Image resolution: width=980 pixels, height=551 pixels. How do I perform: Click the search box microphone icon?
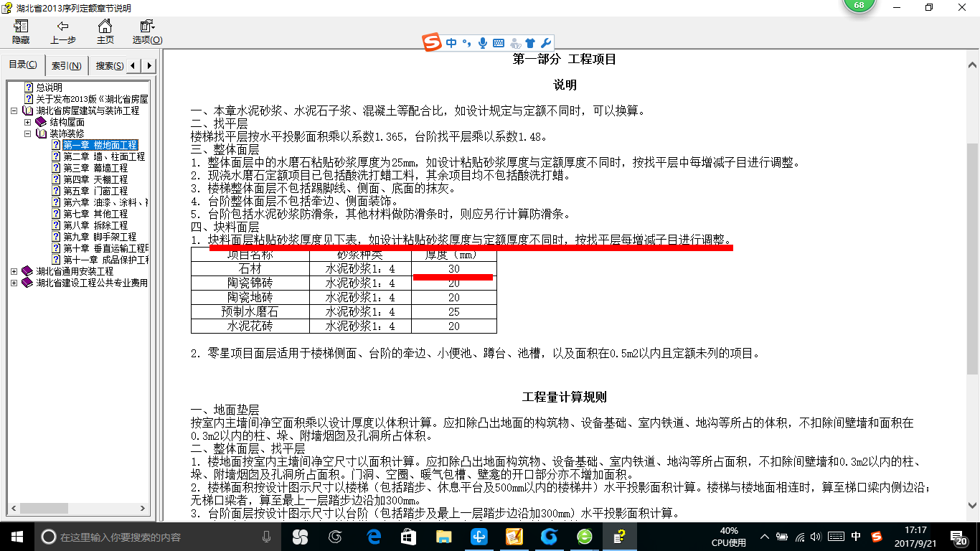[267, 537]
